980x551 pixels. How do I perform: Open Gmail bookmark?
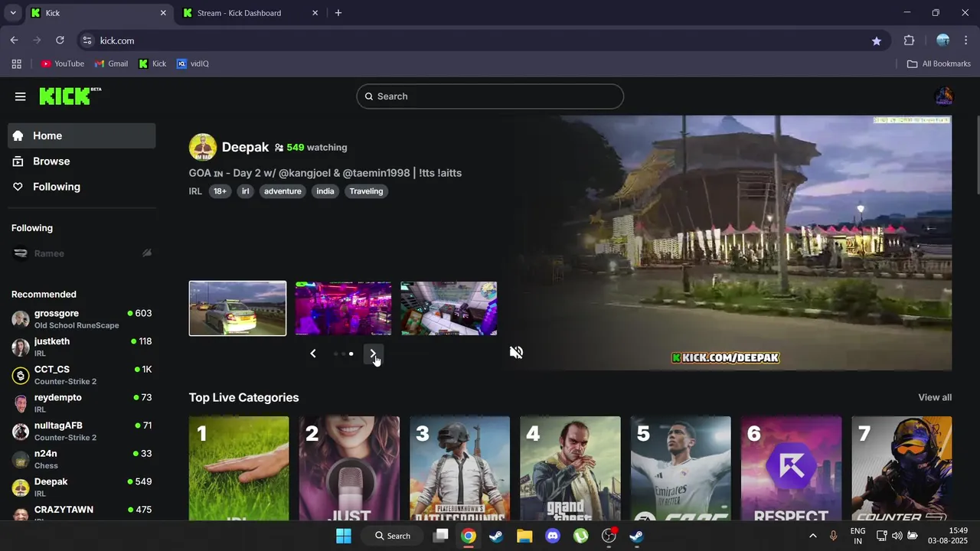click(x=111, y=64)
